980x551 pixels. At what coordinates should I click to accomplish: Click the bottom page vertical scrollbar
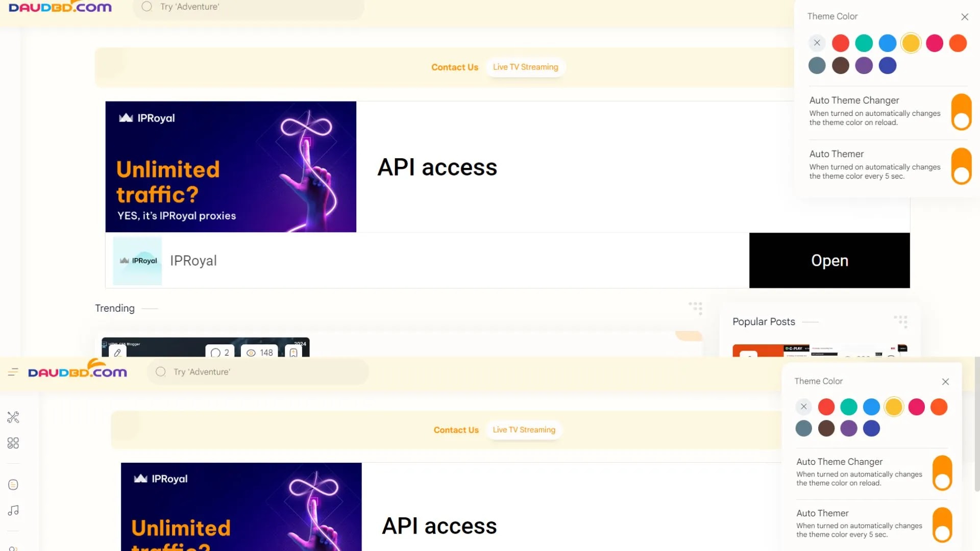click(x=977, y=423)
